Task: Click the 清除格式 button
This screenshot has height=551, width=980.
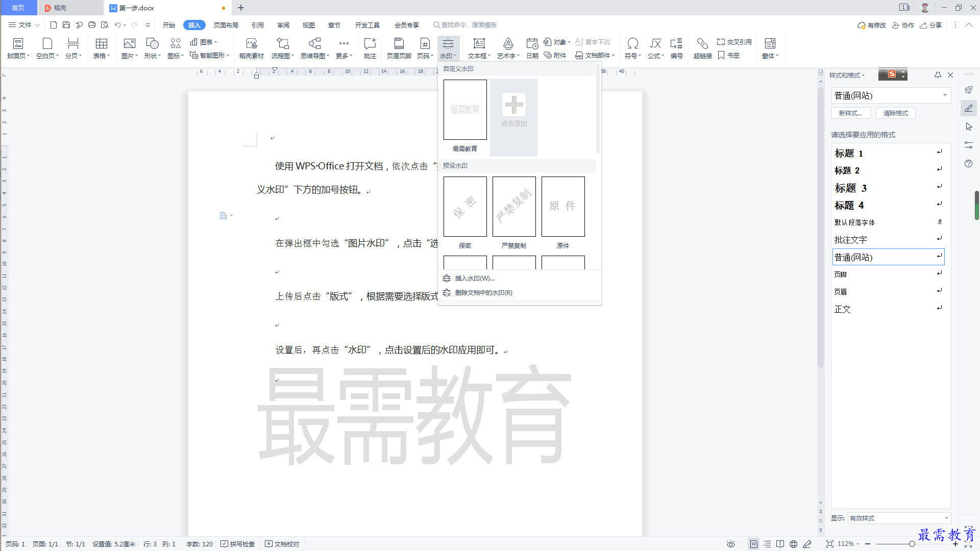Action: point(896,113)
